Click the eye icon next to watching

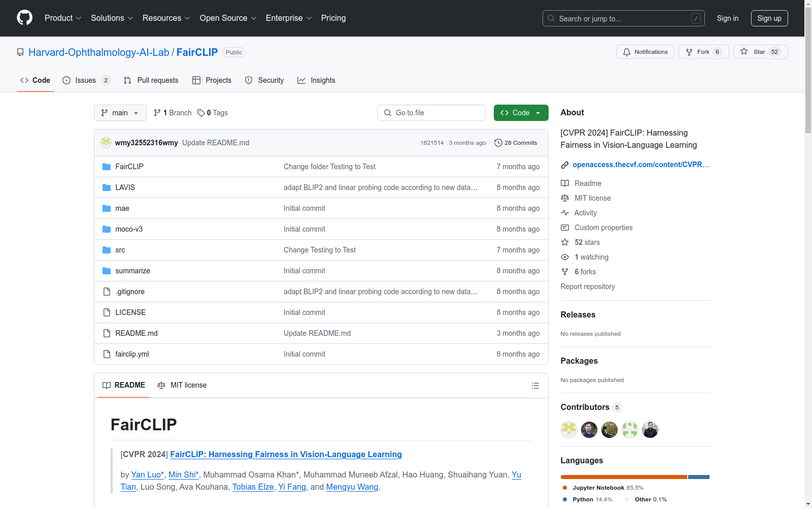(x=565, y=257)
